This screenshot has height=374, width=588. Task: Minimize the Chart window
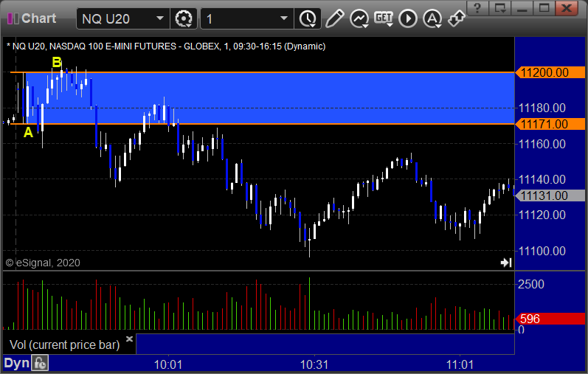pos(522,7)
